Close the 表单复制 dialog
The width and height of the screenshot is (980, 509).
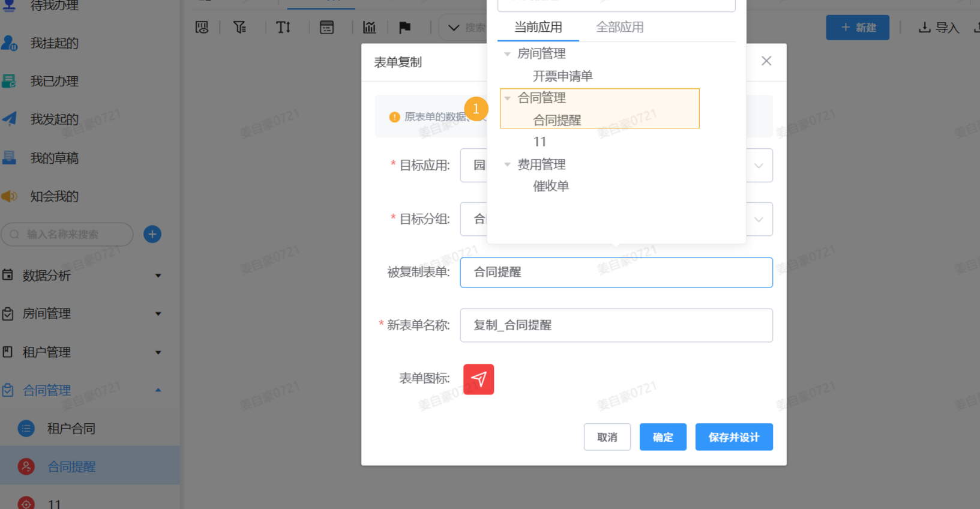tap(766, 61)
